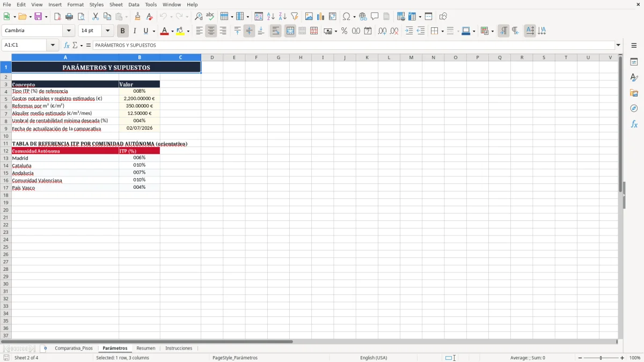Switch to the Comparativa_Pisos sheet tab

[74, 348]
